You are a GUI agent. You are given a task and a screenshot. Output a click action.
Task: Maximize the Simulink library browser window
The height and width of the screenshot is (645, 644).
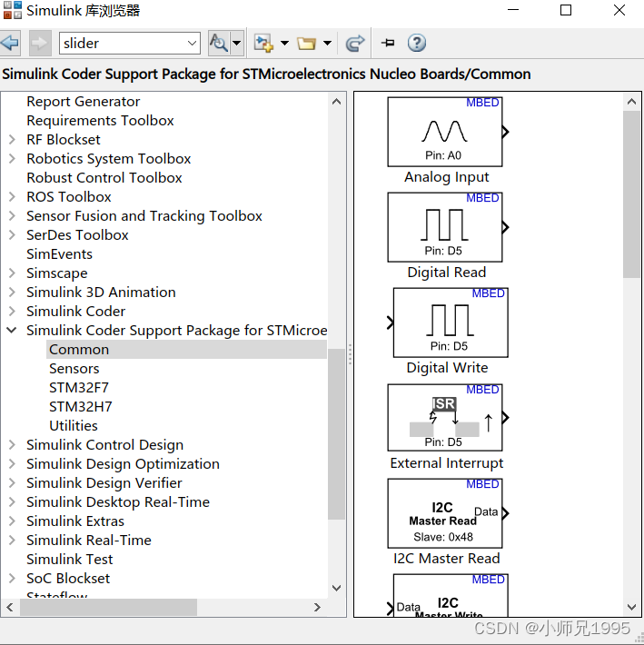click(566, 10)
